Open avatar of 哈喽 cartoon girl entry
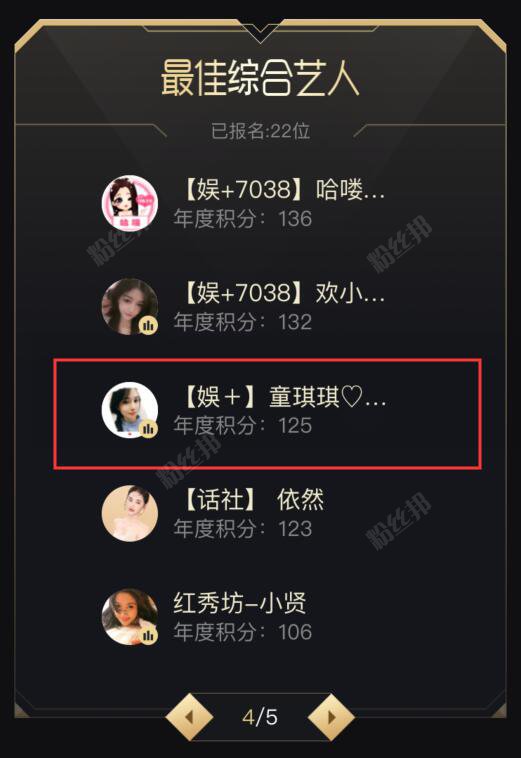This screenshot has width=521, height=758. [130, 203]
